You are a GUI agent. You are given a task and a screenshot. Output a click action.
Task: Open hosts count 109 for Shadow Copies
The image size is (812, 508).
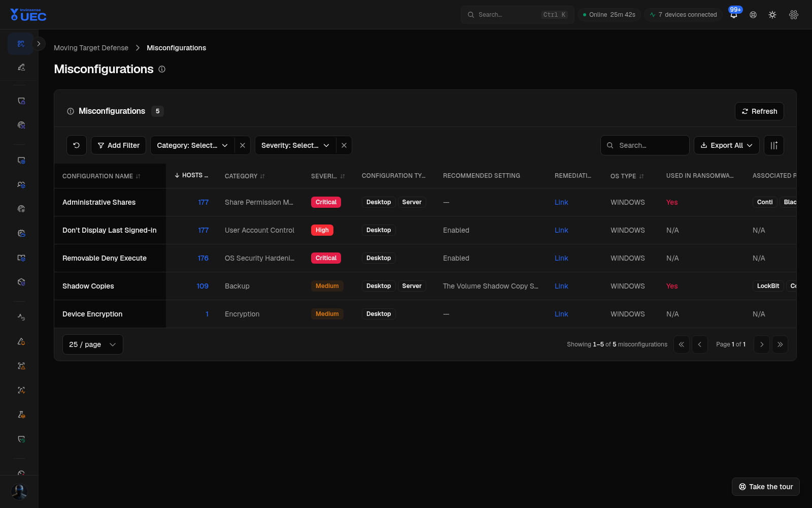pos(202,286)
